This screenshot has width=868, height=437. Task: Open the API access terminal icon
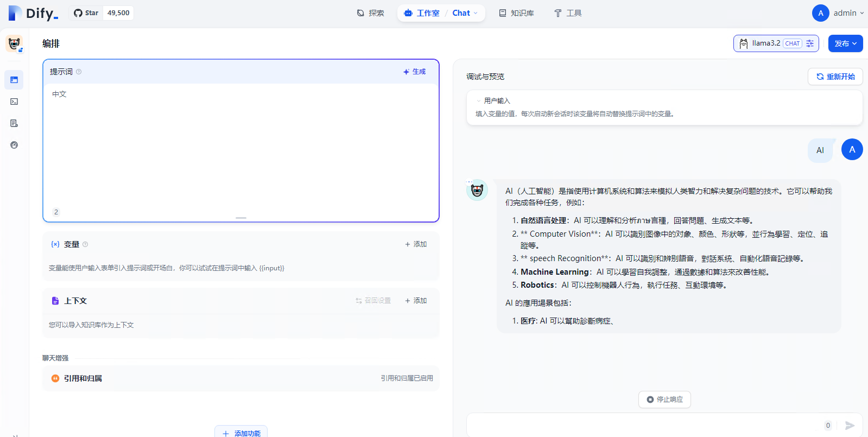14,102
